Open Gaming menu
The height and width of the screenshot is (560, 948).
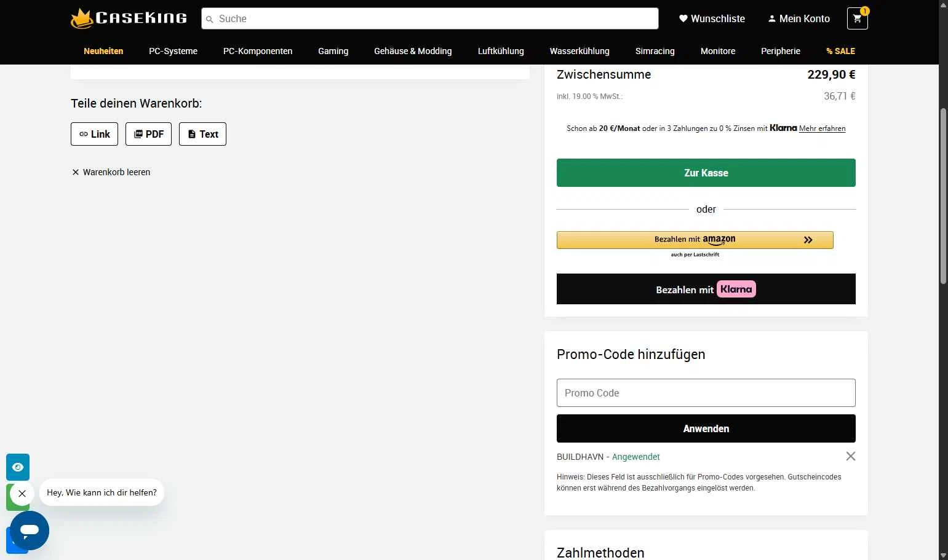[x=333, y=51]
